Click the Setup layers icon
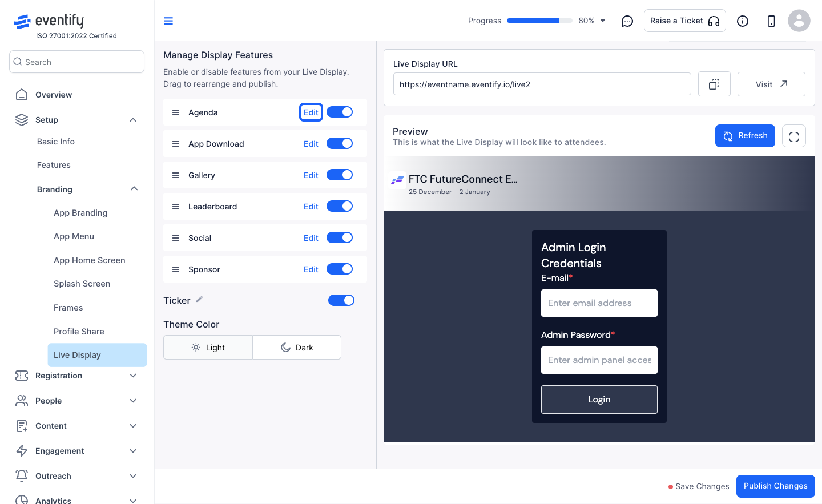The height and width of the screenshot is (504, 822). click(22, 120)
